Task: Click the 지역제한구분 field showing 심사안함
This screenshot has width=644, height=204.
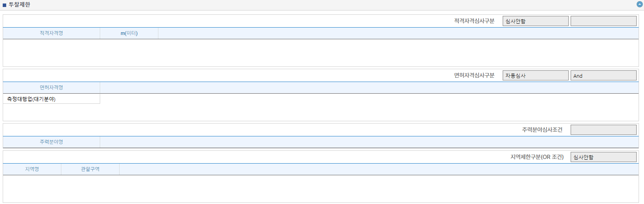Action: point(603,157)
